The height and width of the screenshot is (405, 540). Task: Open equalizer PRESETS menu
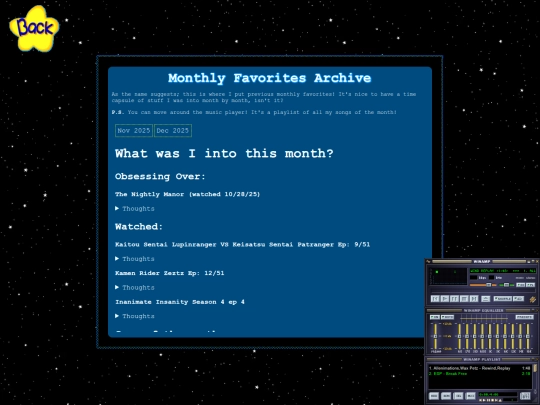pos(525,317)
